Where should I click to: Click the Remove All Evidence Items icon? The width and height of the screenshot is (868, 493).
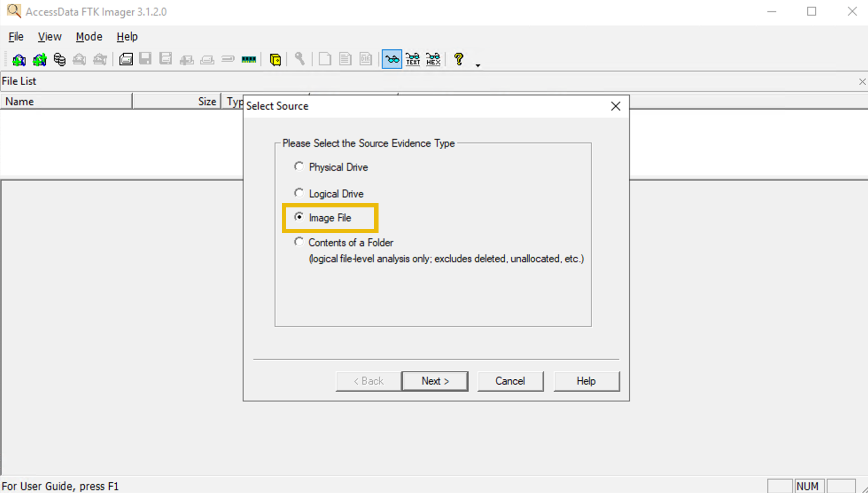pos(100,60)
